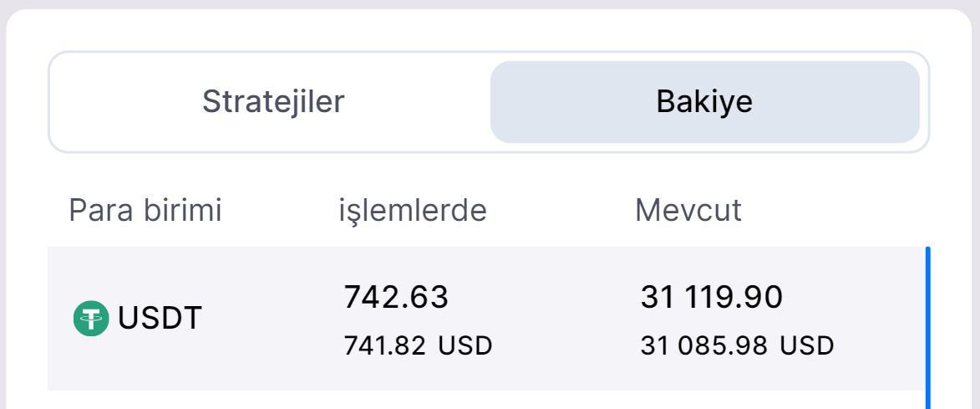Click the USD unit beside 31 085.98
The width and height of the screenshot is (980, 409).
pos(807,345)
